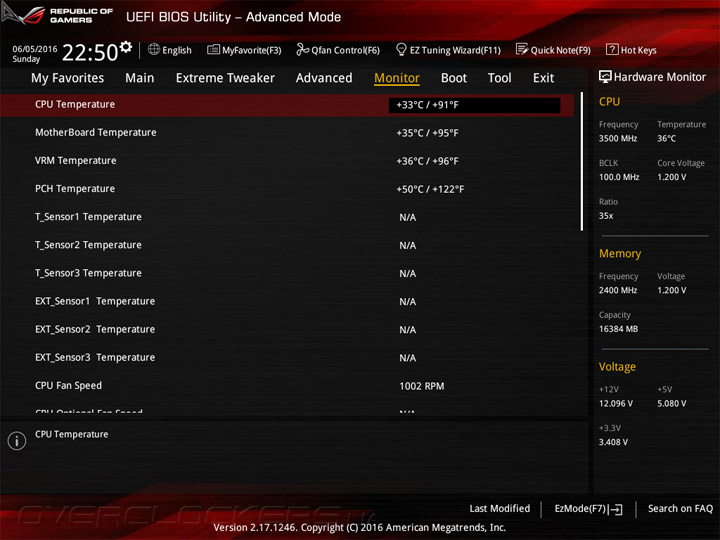Select the CPU Temperature value field
This screenshot has width=720, height=540.
pyautogui.click(x=474, y=105)
